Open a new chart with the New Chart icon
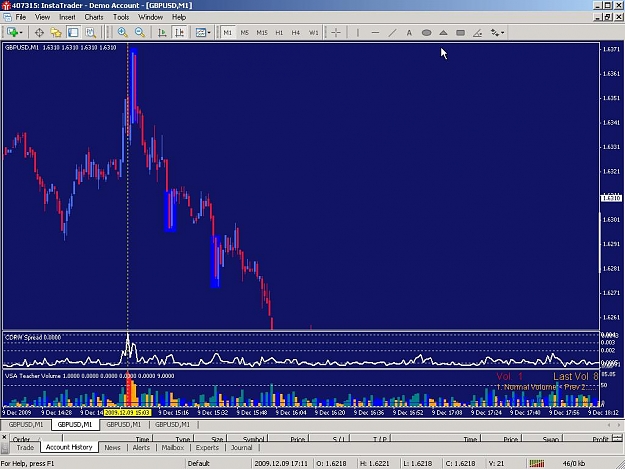Viewport: 625px width, 469px height. coord(12,32)
